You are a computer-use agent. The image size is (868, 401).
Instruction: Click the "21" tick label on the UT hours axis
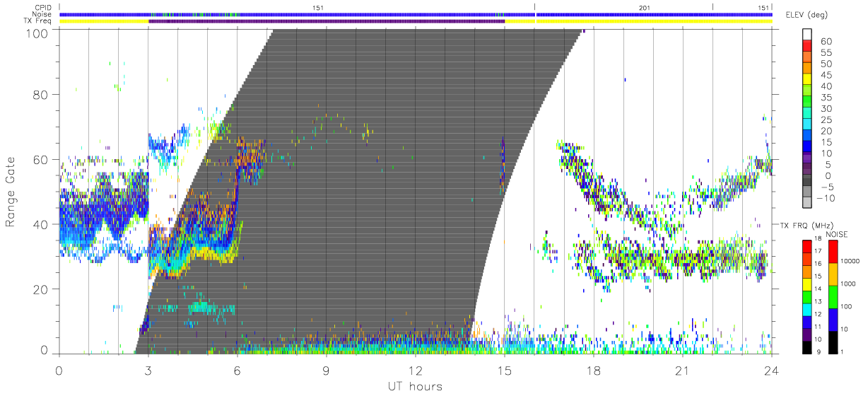pyautogui.click(x=682, y=370)
